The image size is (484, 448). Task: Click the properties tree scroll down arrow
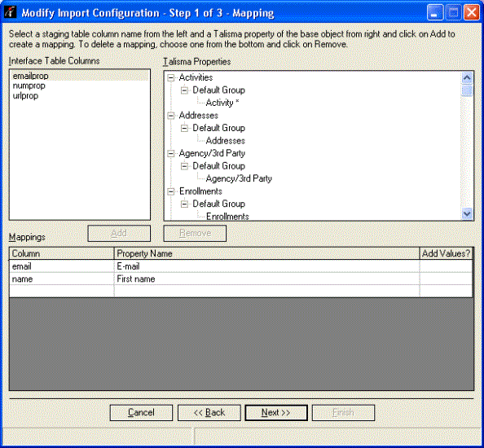(467, 213)
